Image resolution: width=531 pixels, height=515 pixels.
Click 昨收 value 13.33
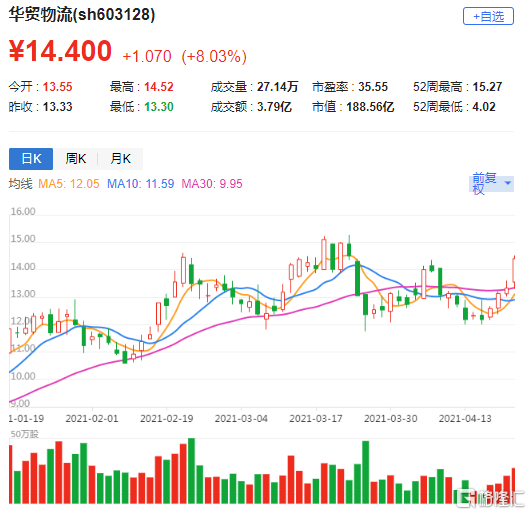click(57, 107)
